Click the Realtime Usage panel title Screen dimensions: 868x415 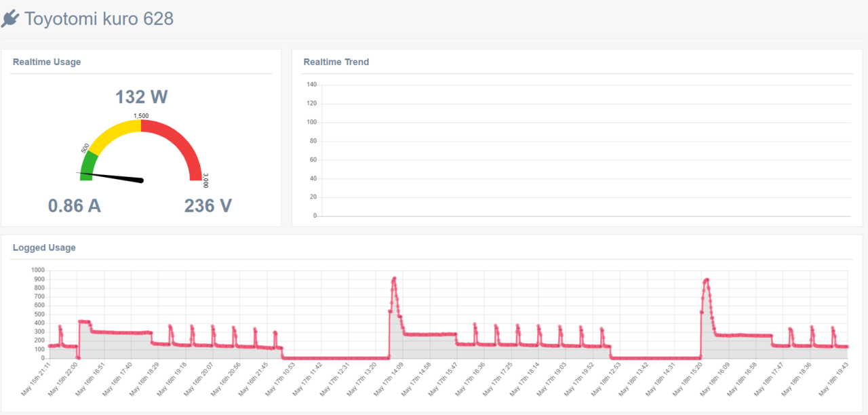coord(47,62)
